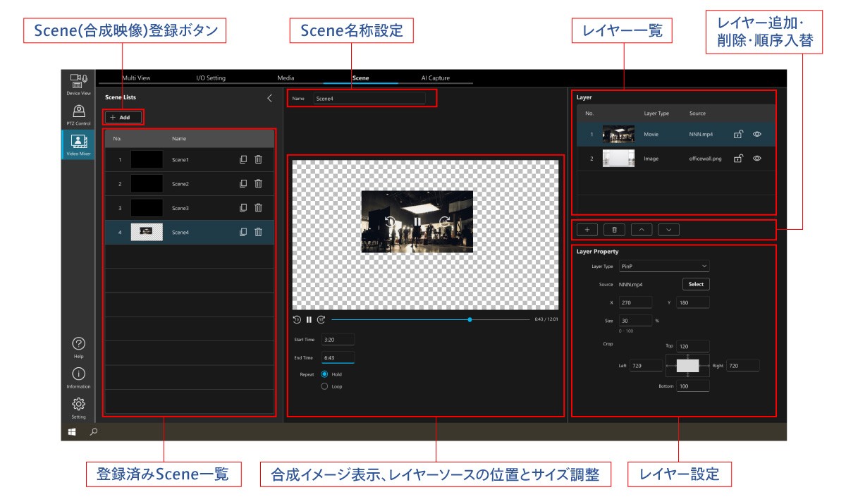Select the Hold repeat option
Screen dimensions: 846x504
coord(325,374)
